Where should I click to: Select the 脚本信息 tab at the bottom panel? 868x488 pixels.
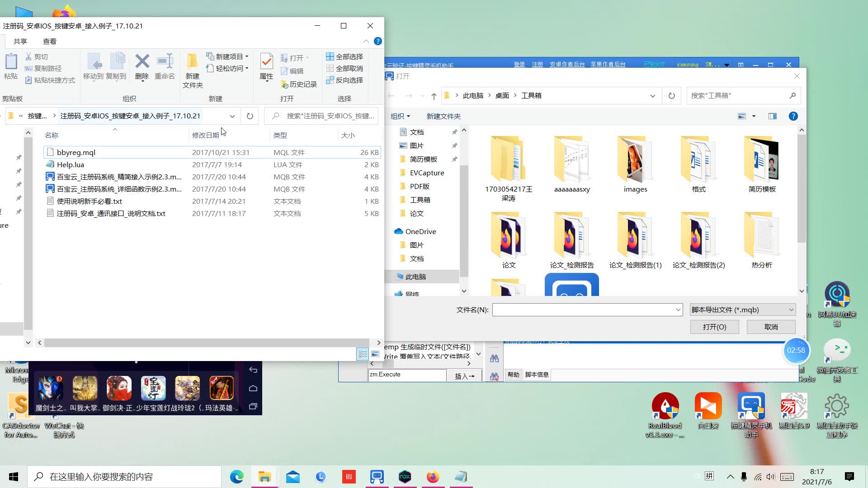pos(537,375)
